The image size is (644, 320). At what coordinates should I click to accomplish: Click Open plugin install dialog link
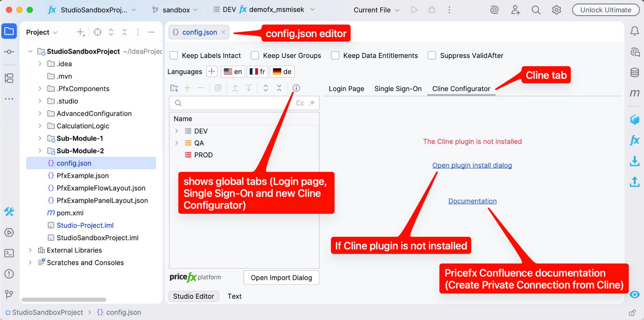click(472, 165)
